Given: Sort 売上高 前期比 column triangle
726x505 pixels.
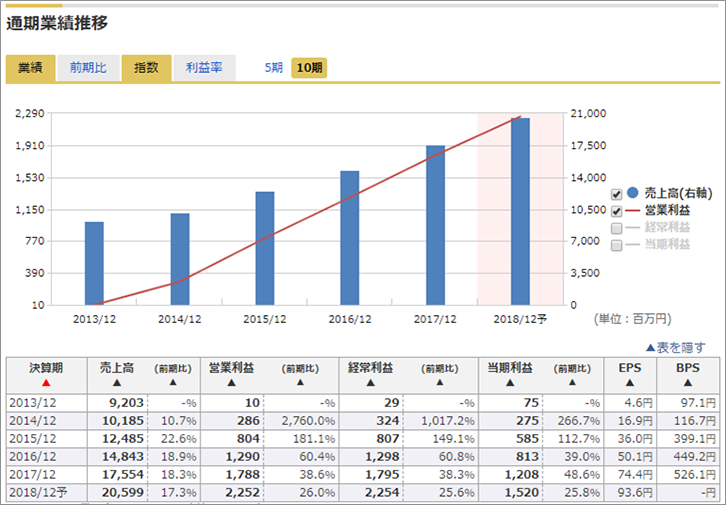Looking at the screenshot, I should pos(173,382).
